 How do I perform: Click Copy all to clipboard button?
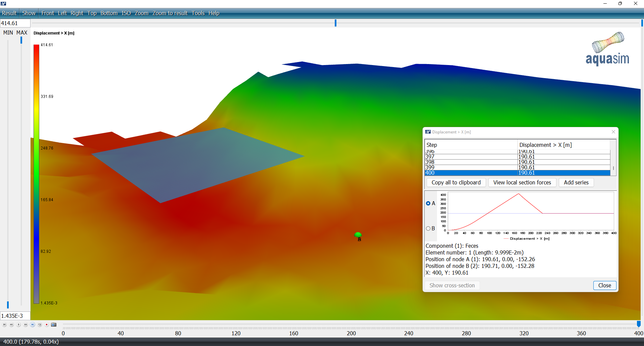pyautogui.click(x=456, y=182)
